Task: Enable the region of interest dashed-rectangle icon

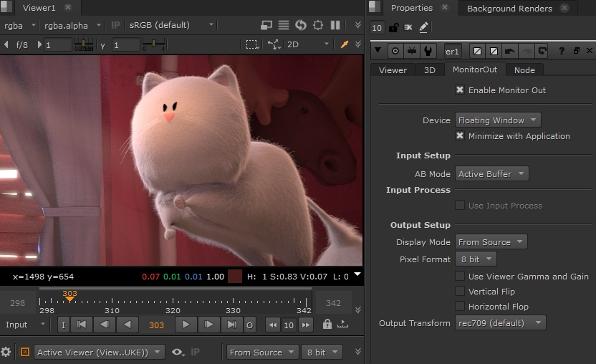Action: [x=251, y=44]
